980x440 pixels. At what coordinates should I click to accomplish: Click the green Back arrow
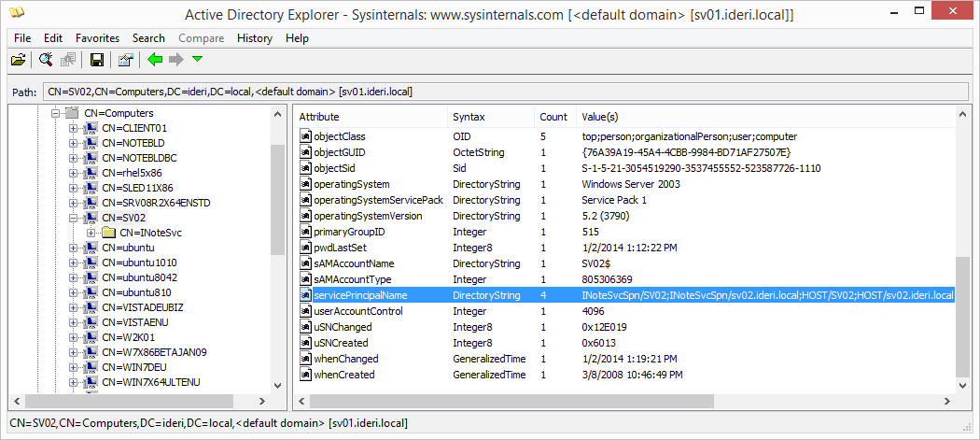click(154, 60)
